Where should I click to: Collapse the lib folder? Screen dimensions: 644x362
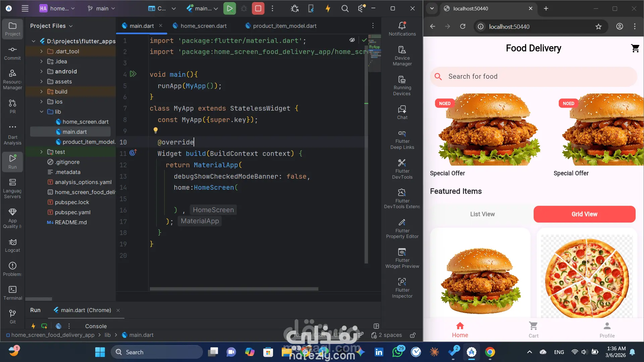41,112
